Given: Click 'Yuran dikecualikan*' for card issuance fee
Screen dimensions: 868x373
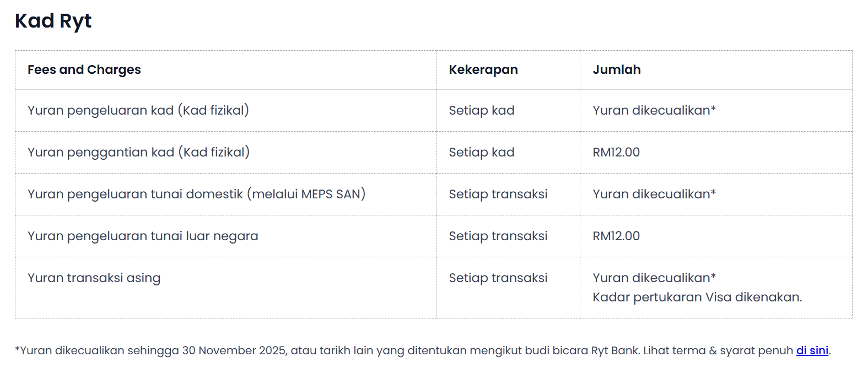Looking at the screenshot, I should point(654,110).
